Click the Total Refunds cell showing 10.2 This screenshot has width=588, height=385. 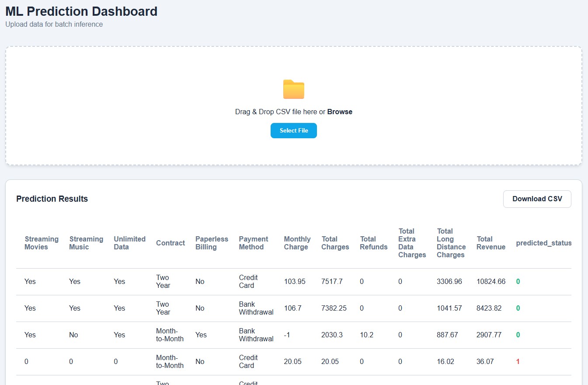pyautogui.click(x=366, y=335)
